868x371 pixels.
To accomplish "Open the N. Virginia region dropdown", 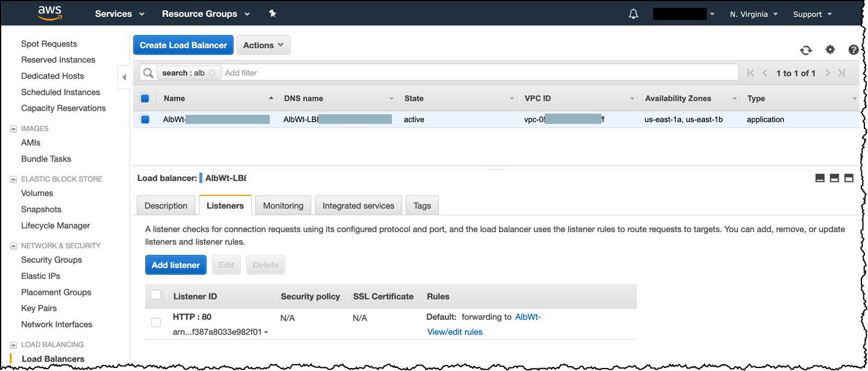I will tap(754, 14).
